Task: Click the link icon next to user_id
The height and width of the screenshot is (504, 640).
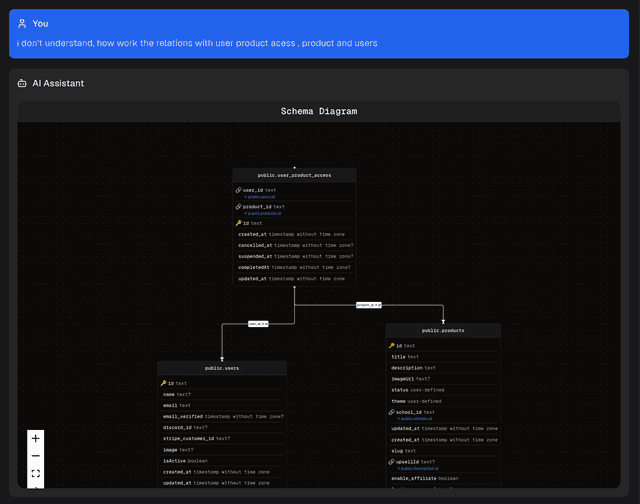Action: click(238, 190)
